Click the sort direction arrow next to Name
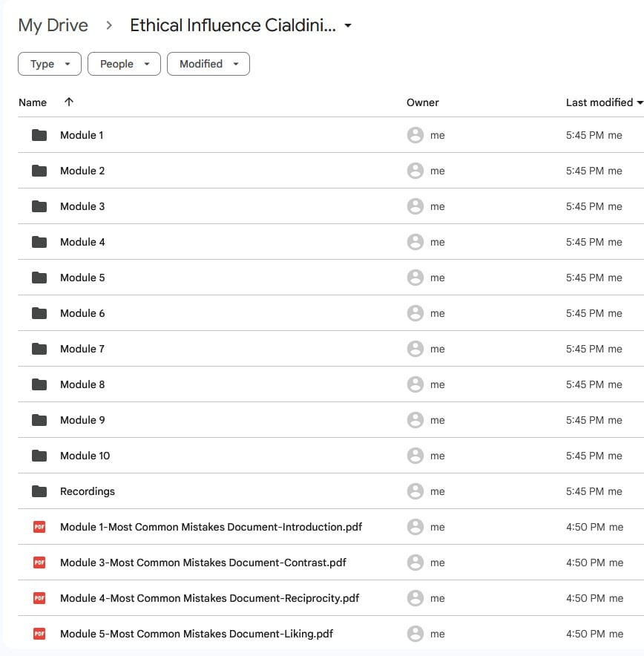The width and height of the screenshot is (644, 656). point(69,102)
